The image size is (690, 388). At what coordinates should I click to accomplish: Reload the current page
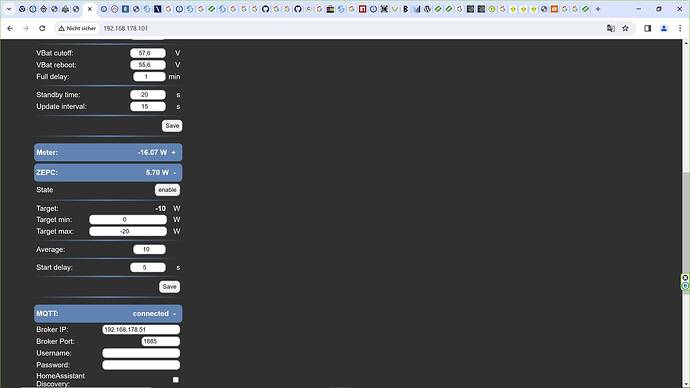(x=42, y=28)
